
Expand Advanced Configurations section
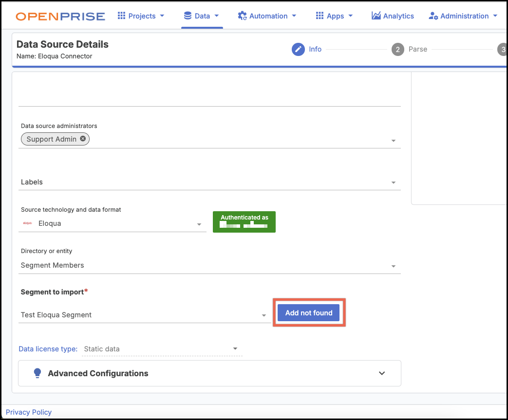click(209, 373)
